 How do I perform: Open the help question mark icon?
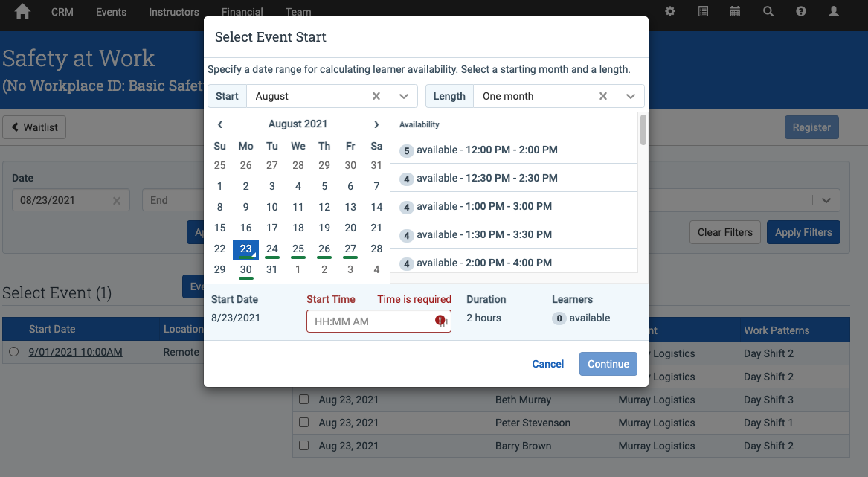click(x=801, y=12)
